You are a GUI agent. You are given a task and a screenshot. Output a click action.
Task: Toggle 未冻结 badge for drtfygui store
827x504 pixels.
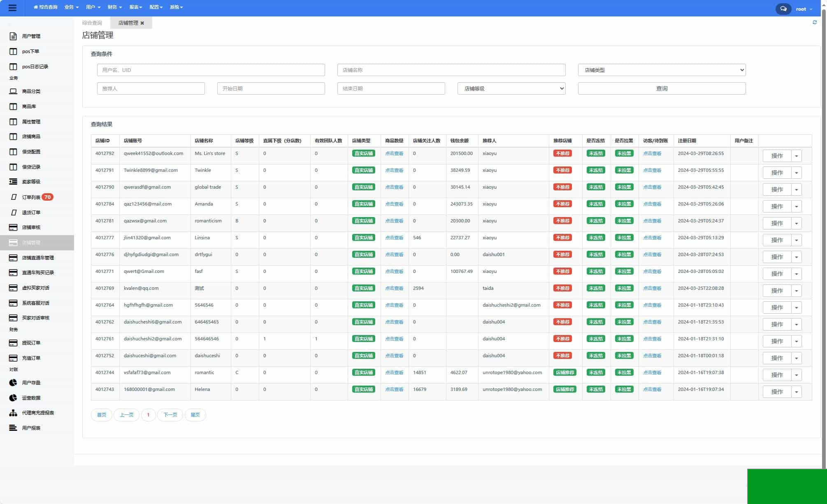pos(595,254)
